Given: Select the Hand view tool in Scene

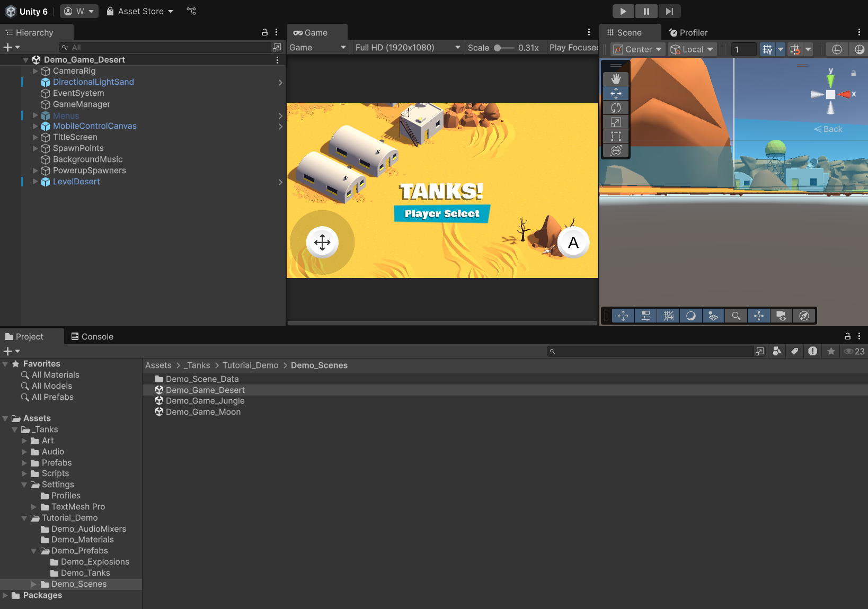Looking at the screenshot, I should tap(616, 79).
